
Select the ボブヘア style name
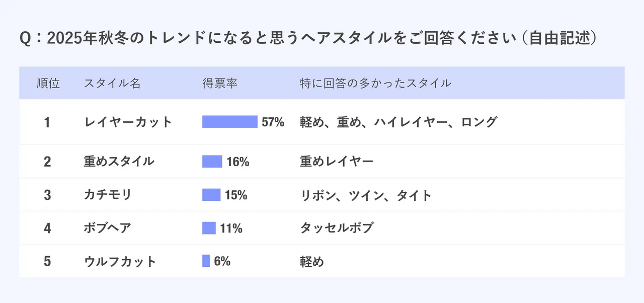click(x=107, y=228)
